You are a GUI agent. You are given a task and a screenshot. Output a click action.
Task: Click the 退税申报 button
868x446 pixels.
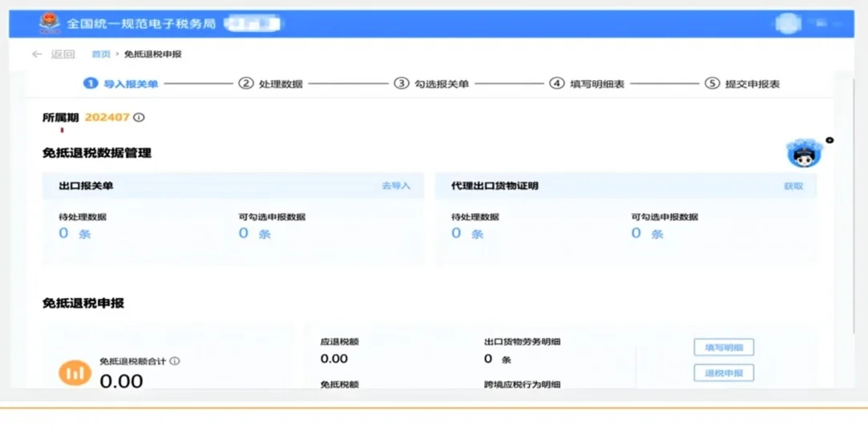[x=724, y=373]
